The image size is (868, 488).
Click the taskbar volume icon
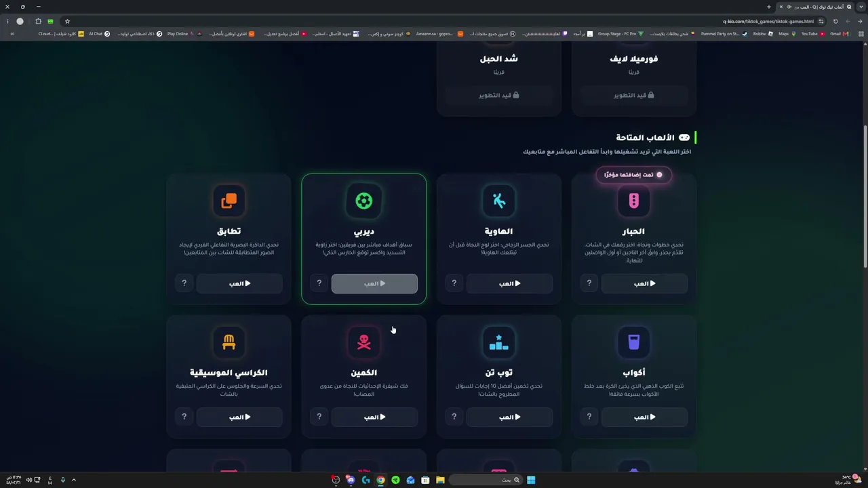[x=28, y=480]
